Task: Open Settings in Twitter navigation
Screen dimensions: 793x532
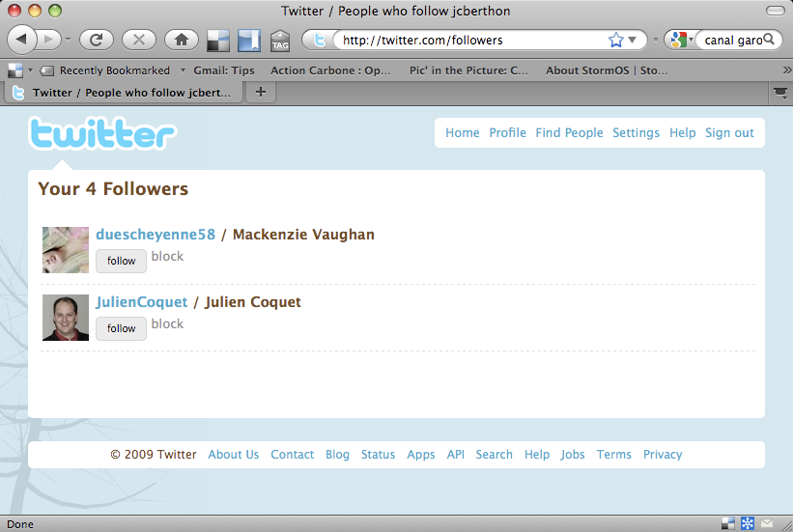Action: [636, 133]
